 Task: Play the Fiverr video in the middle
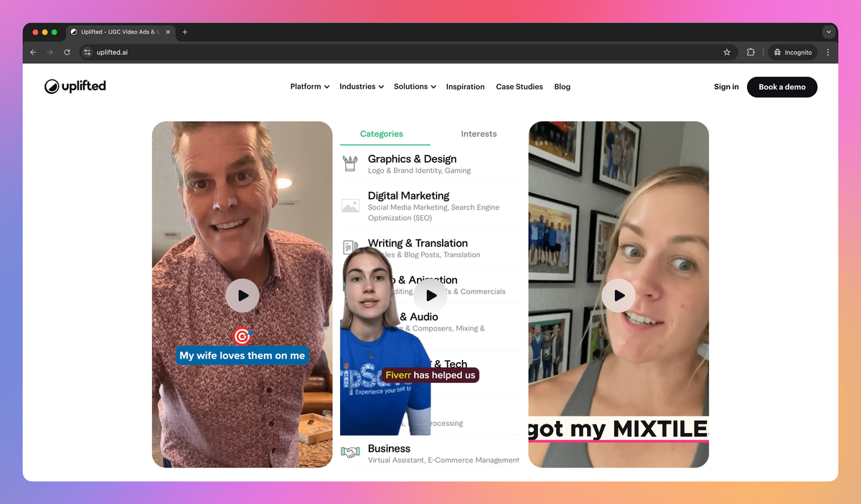[430, 295]
